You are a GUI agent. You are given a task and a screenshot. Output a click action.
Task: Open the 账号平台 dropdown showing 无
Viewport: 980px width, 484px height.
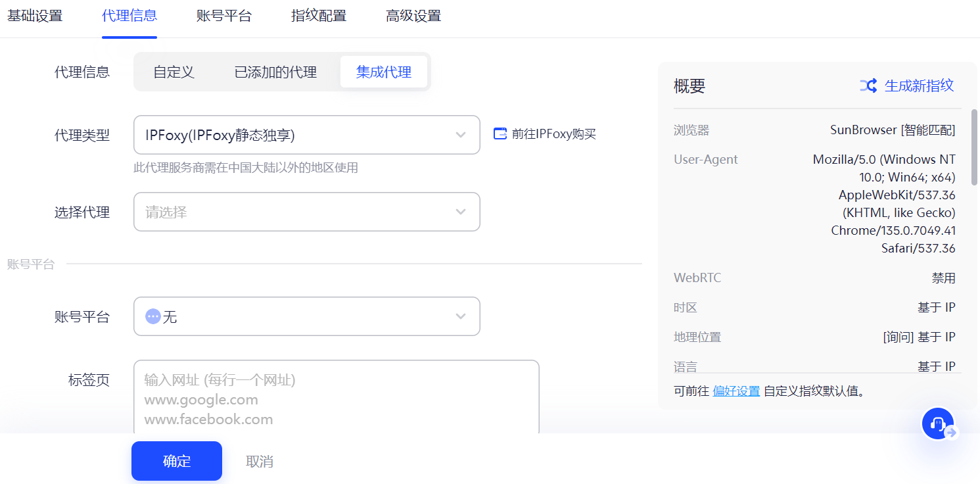(307, 316)
